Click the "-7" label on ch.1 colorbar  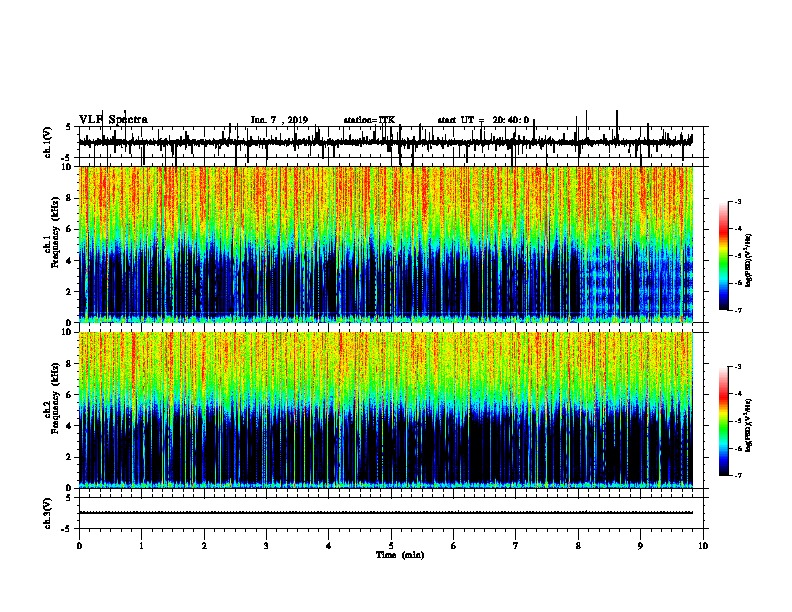738,310
